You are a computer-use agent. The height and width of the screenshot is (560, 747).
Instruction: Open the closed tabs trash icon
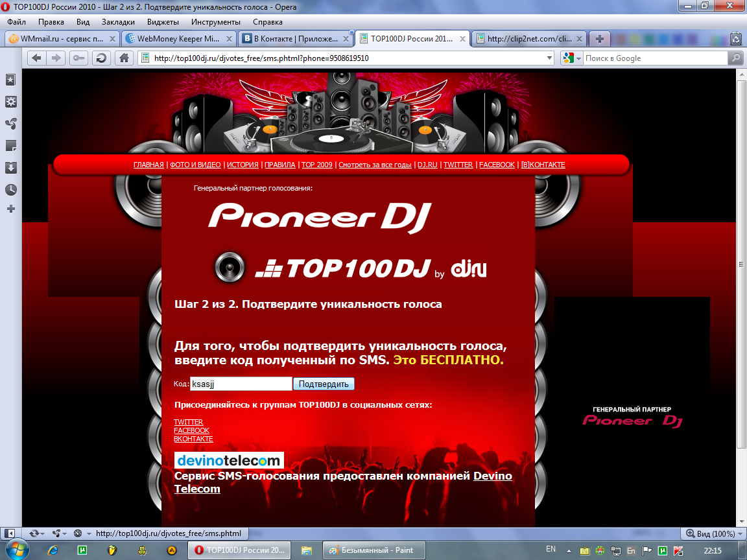pyautogui.click(x=737, y=39)
